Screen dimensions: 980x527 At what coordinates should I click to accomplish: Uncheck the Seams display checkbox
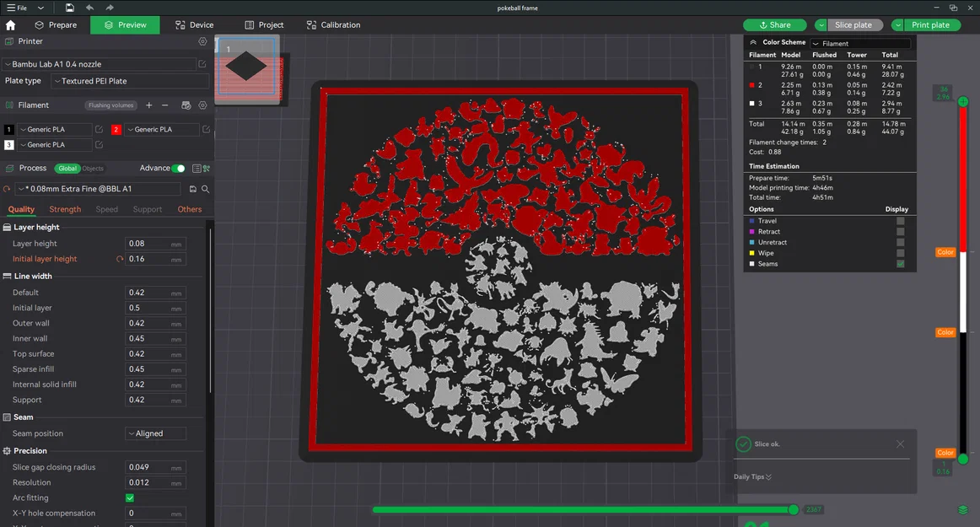(x=901, y=264)
